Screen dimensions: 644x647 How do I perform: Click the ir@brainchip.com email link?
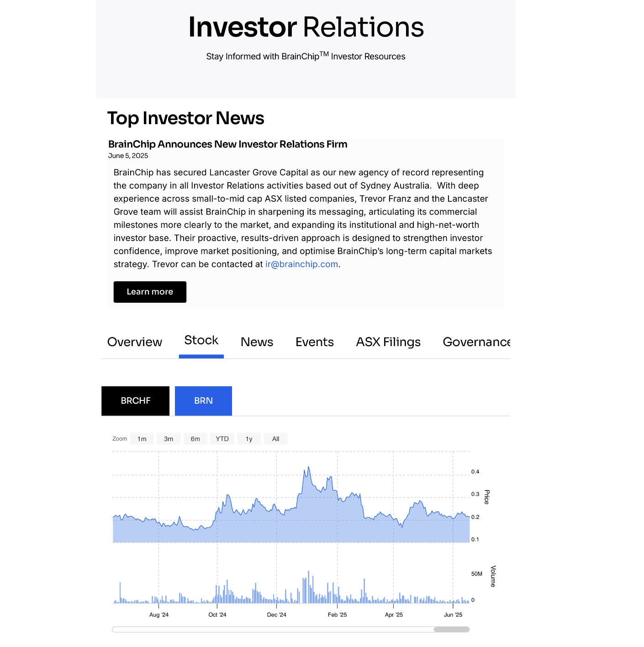pyautogui.click(x=301, y=264)
